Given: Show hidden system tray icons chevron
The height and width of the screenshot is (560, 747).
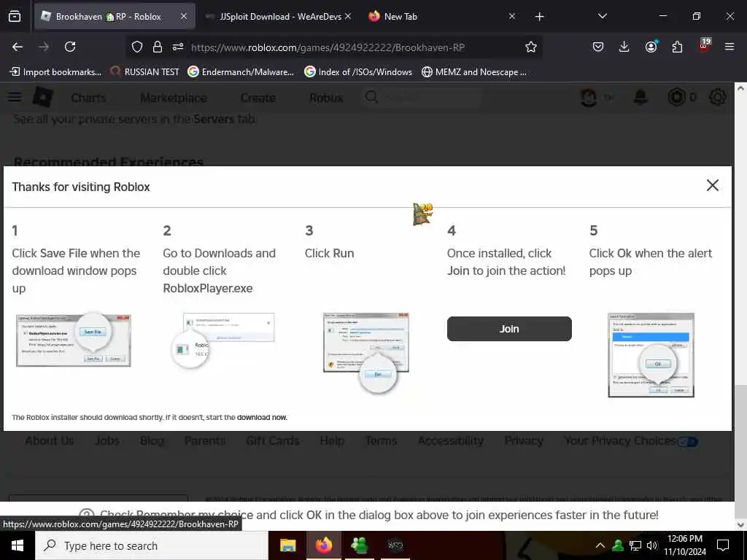Looking at the screenshot, I should pyautogui.click(x=600, y=545).
